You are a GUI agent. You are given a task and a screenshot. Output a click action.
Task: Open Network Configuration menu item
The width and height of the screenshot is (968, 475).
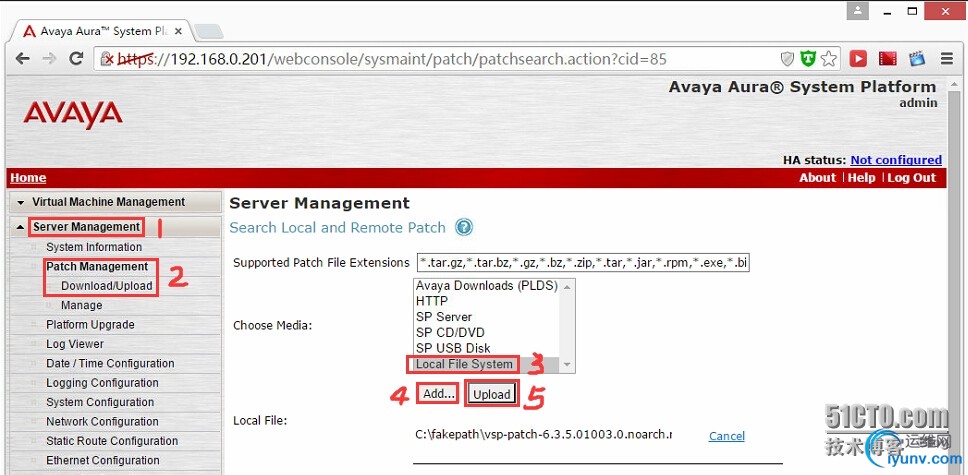tap(102, 422)
